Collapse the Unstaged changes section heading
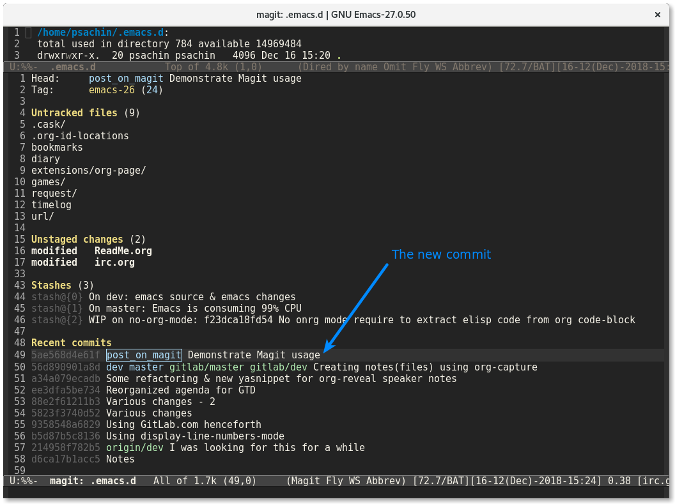This screenshot has width=675, height=504. [80, 240]
